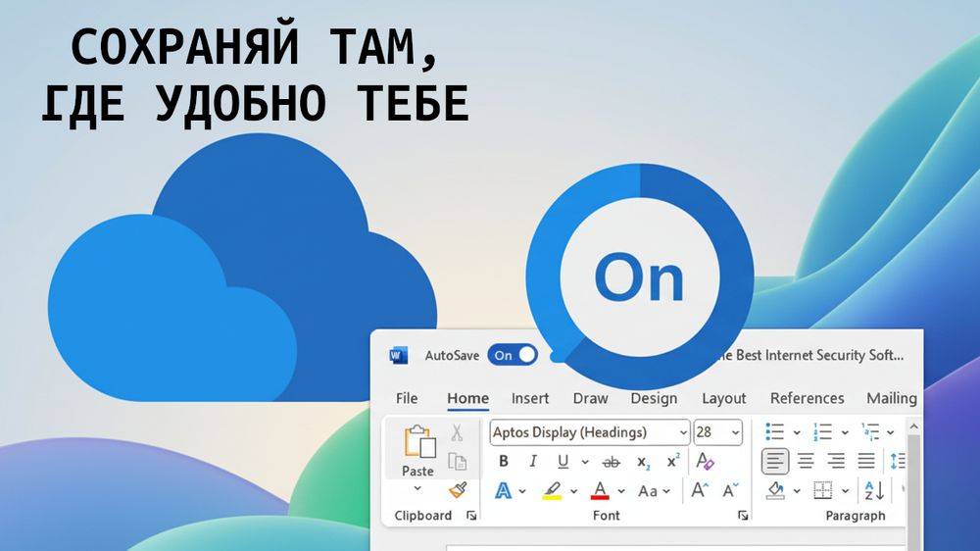Open the Change Case Aa menu

click(654, 491)
